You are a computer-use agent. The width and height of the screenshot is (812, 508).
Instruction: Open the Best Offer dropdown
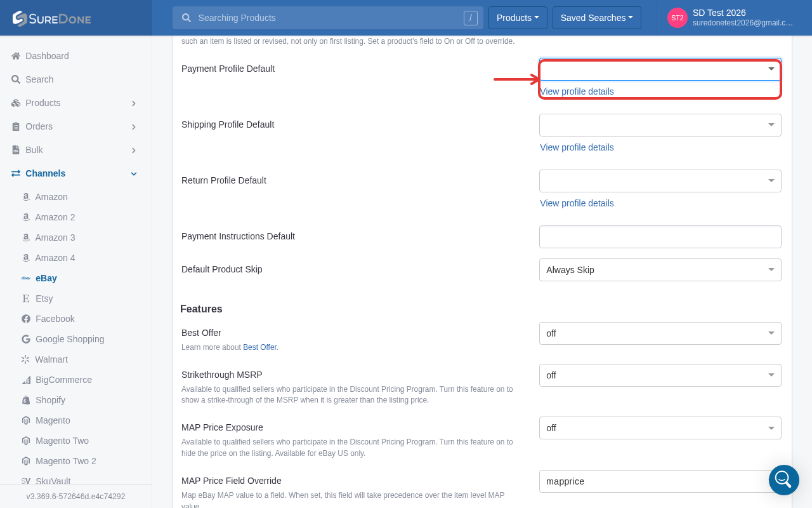point(660,333)
